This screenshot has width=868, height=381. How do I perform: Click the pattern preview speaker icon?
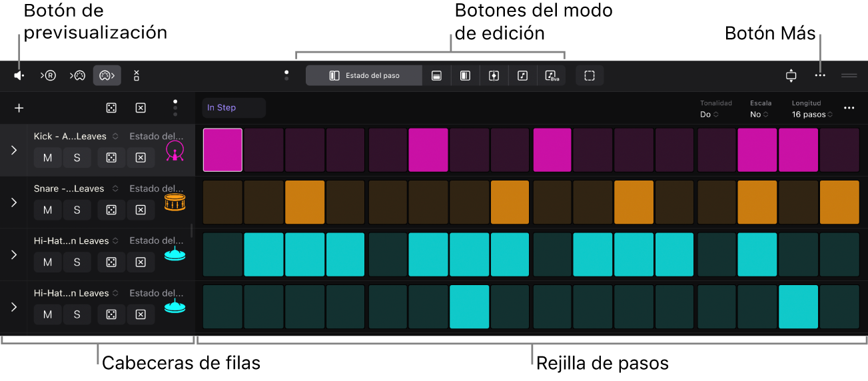[x=19, y=76]
